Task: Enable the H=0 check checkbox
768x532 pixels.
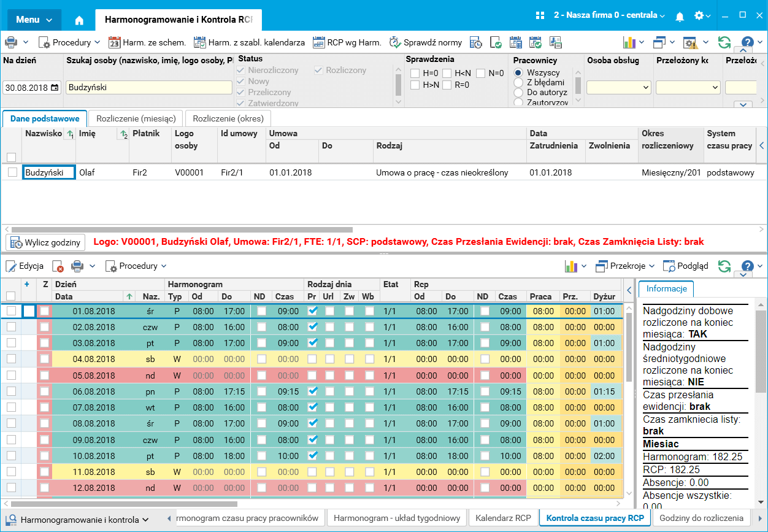Action: (415, 74)
